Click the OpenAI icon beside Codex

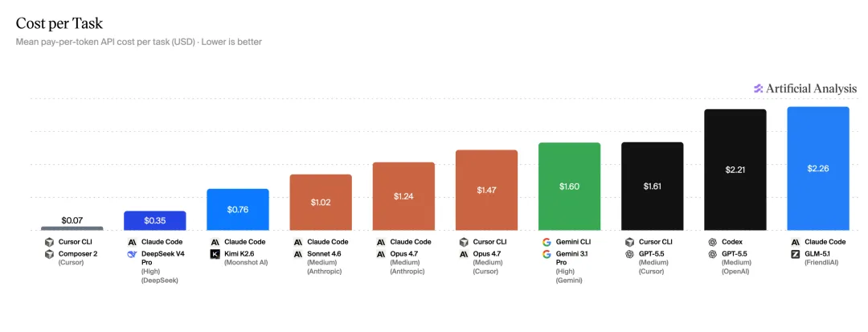coord(712,242)
